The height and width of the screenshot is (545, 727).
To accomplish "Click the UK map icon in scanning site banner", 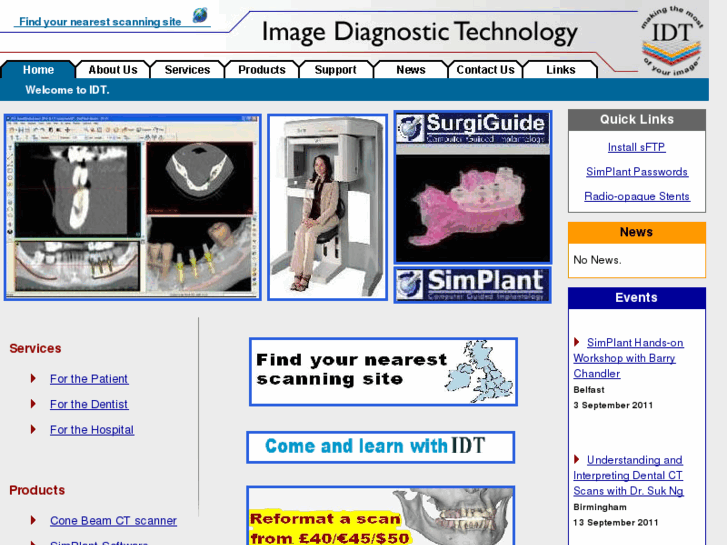I will tap(480, 372).
